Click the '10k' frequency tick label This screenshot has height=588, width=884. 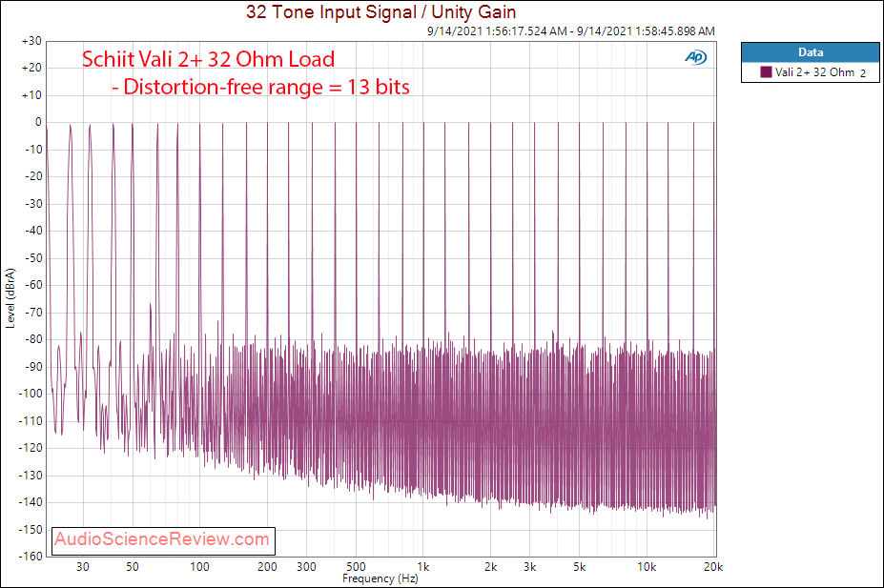click(x=647, y=567)
